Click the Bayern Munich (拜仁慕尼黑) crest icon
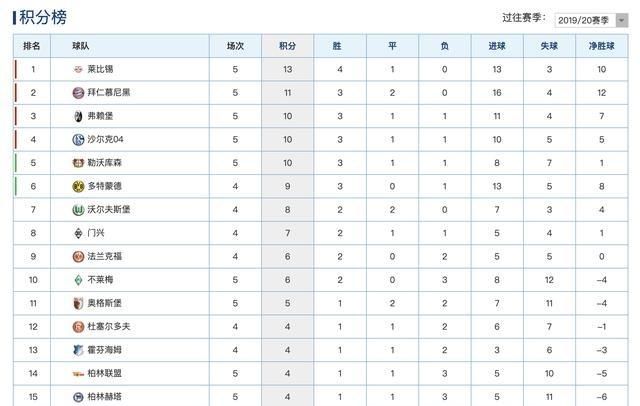The height and width of the screenshot is (406, 640). click(x=78, y=93)
